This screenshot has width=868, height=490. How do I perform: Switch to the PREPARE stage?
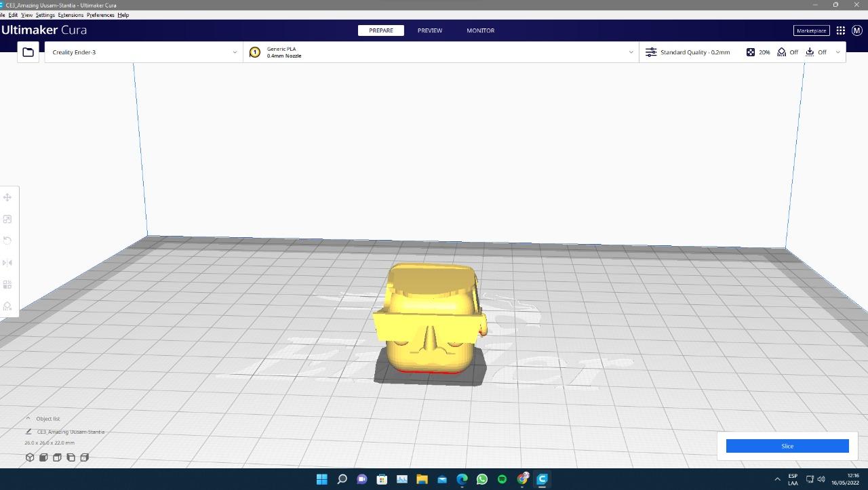pyautogui.click(x=381, y=30)
